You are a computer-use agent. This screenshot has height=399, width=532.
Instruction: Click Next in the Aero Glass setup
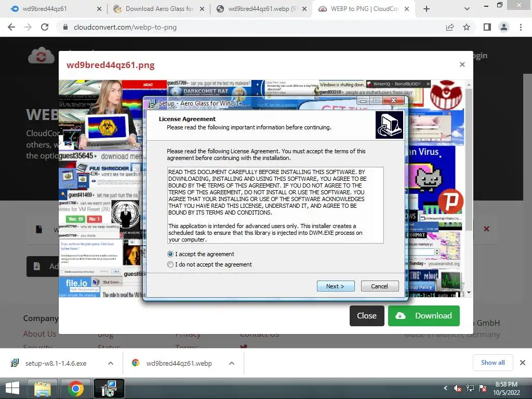point(336,286)
